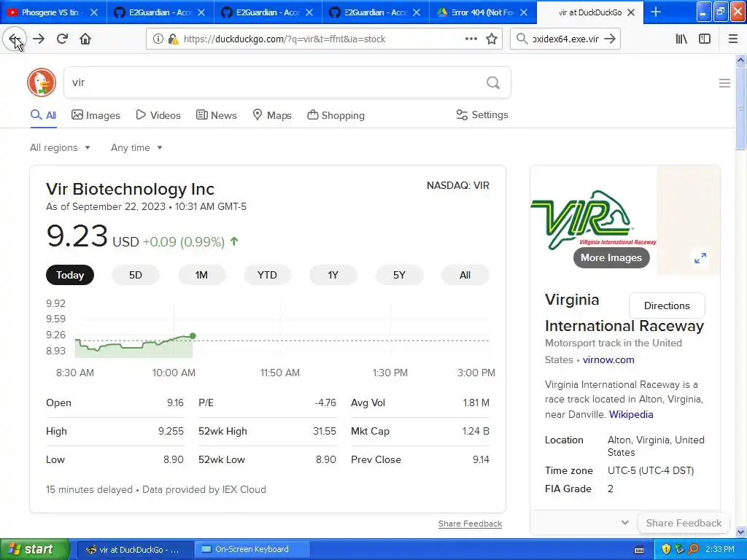The height and width of the screenshot is (560, 747).
Task: Open the Firefox hamburger menu
Action: point(732,39)
